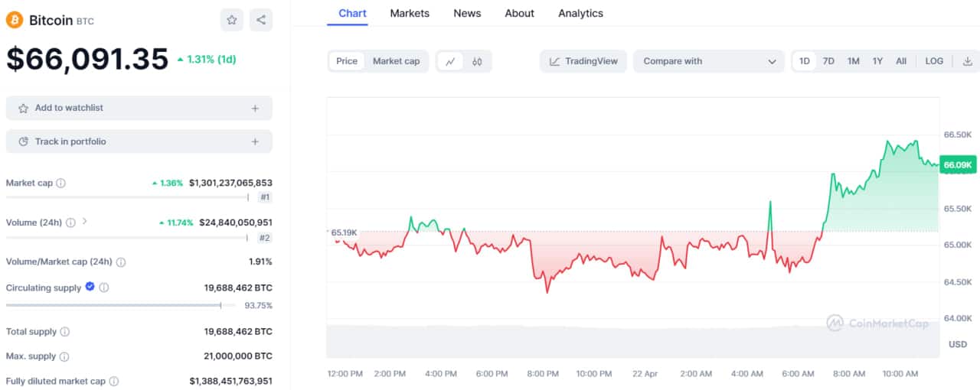
Task: Select the All time range
Action: pos(901,61)
